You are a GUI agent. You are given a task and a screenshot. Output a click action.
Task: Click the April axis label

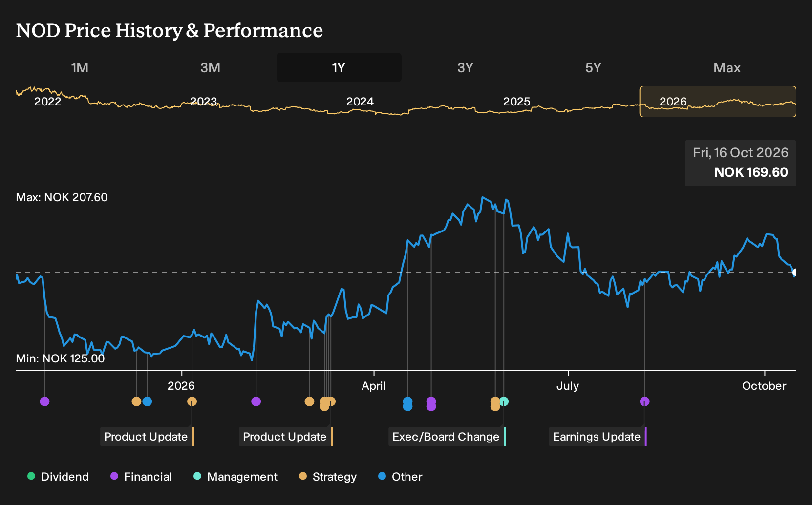tap(374, 386)
